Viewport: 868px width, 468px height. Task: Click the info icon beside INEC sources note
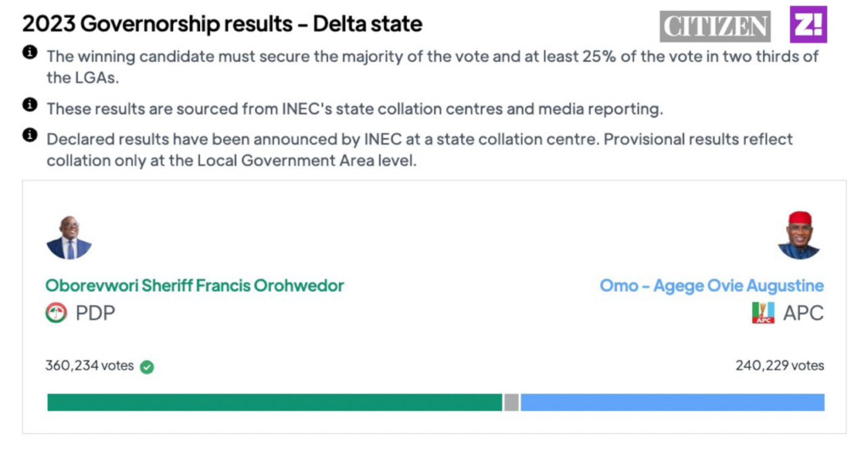point(30,105)
